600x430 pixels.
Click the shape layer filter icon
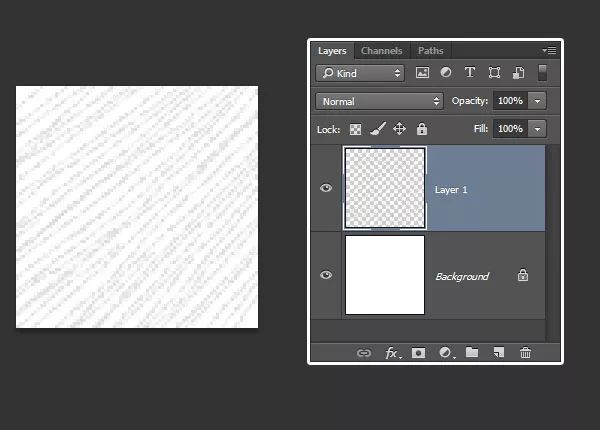pos(494,73)
